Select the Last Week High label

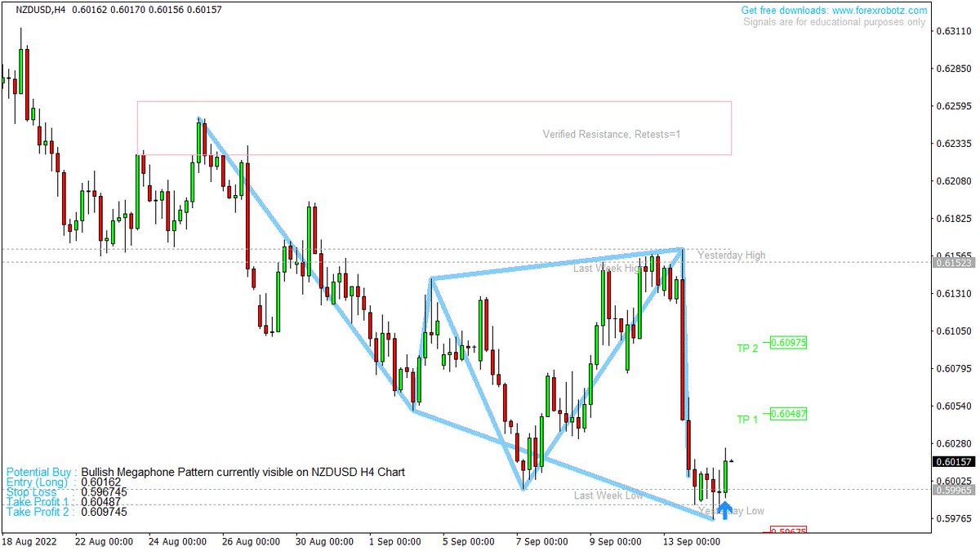[608, 268]
